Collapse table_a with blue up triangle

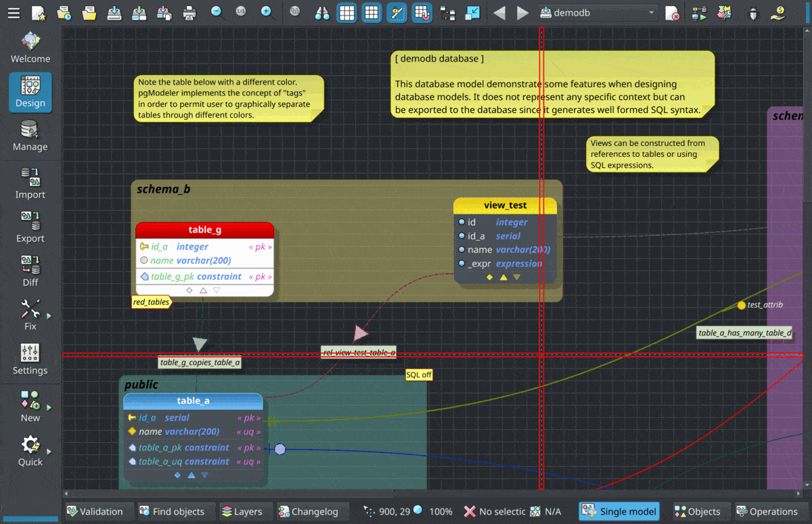click(x=191, y=475)
